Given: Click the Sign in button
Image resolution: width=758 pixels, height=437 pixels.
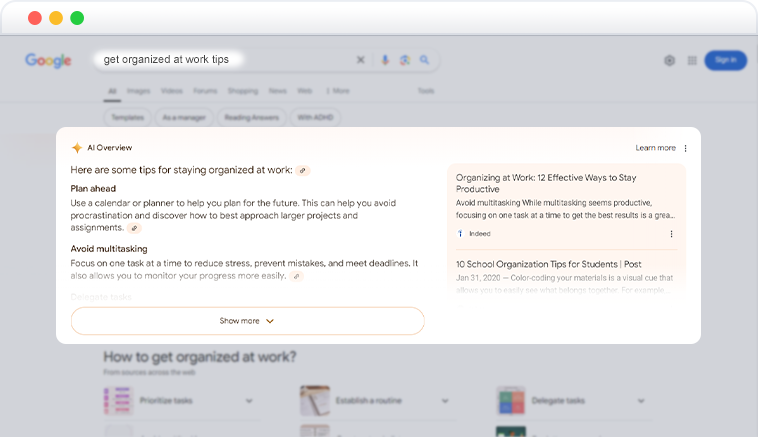Looking at the screenshot, I should 726,60.
